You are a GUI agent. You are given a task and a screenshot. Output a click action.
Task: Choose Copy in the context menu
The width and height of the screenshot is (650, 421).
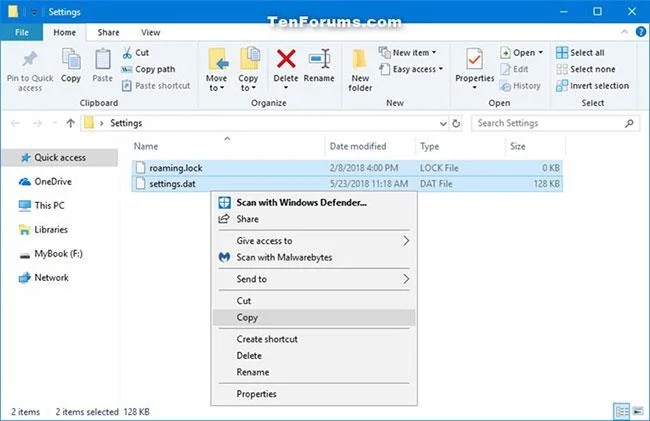[x=313, y=317]
